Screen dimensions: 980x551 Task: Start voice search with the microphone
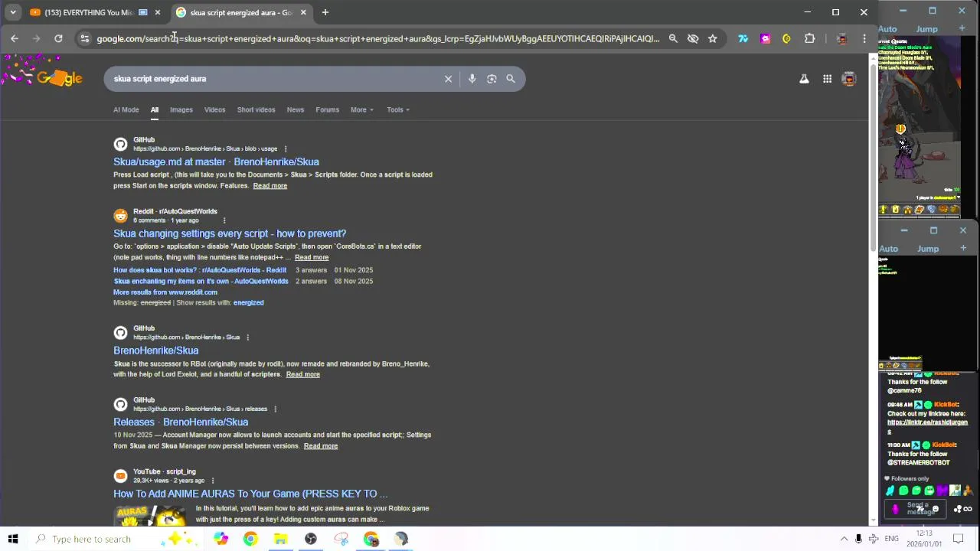472,79
